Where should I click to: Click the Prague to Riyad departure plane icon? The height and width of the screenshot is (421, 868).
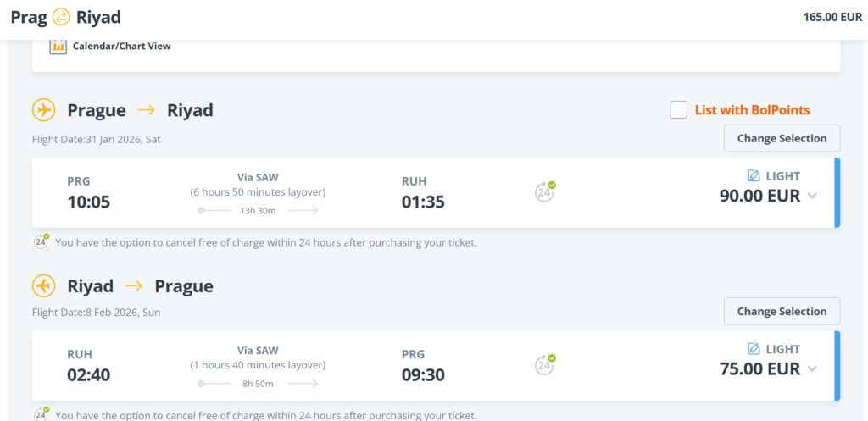pyautogui.click(x=43, y=110)
